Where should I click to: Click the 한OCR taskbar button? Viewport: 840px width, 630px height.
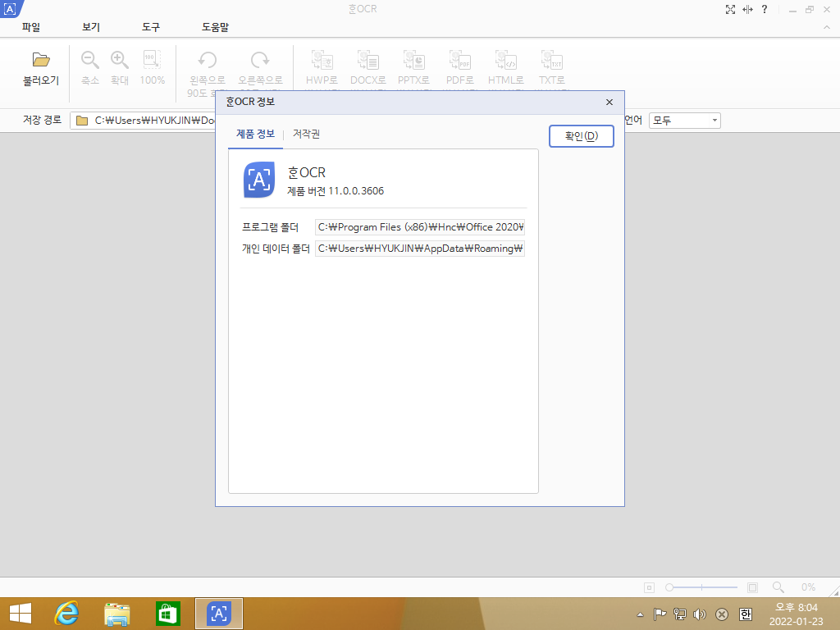click(218, 614)
